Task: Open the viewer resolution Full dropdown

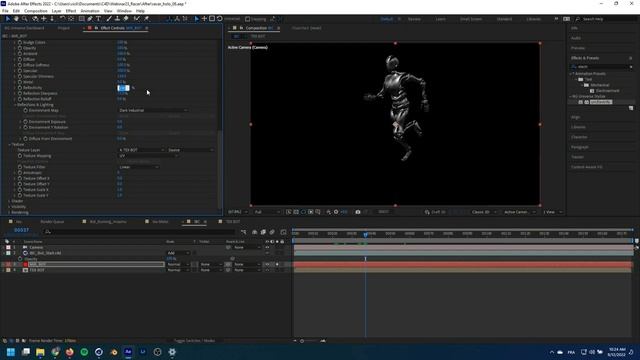Action: [267, 212]
